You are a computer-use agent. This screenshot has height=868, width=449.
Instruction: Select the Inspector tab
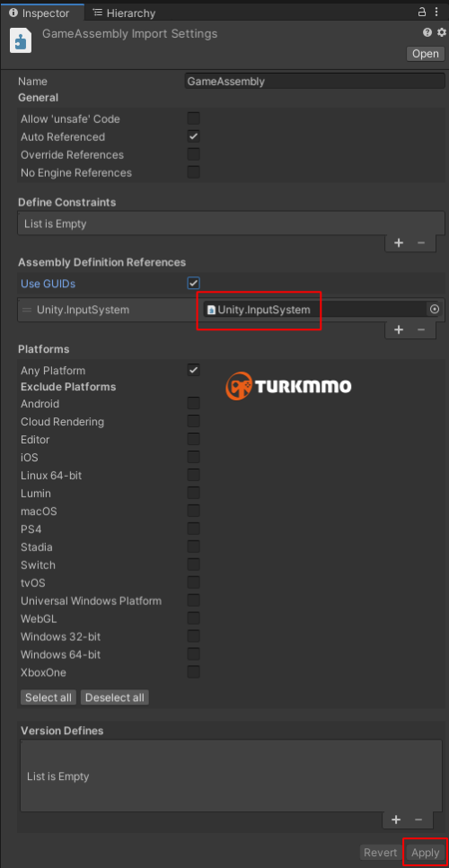point(40,13)
